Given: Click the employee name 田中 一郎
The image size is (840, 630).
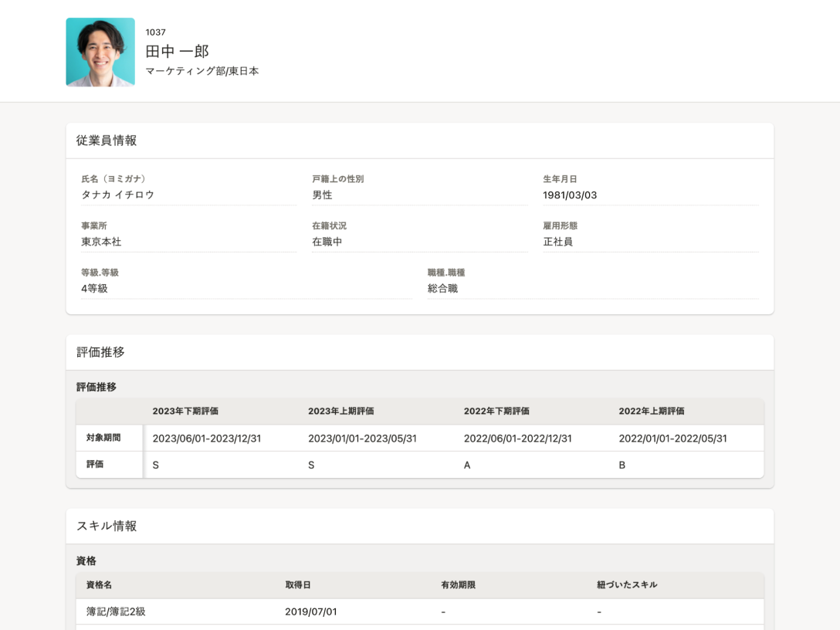Looking at the screenshot, I should (x=178, y=52).
